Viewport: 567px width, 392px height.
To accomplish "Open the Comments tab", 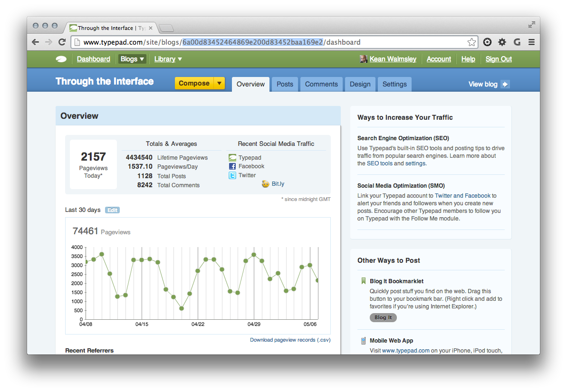I will click(321, 84).
